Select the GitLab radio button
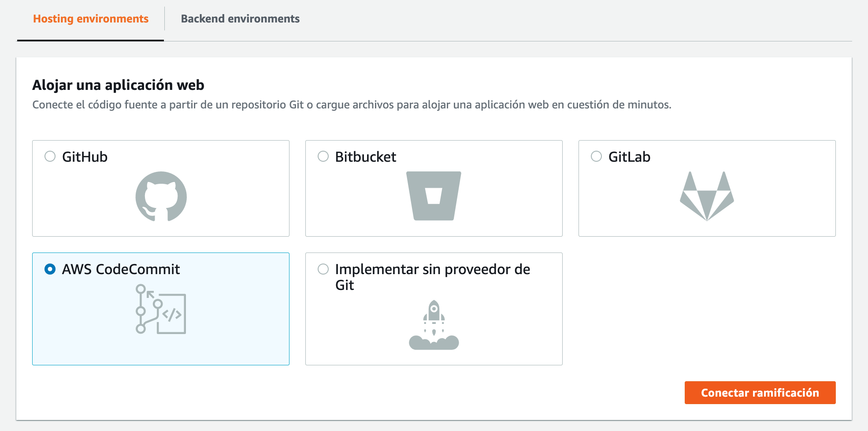 coord(597,156)
